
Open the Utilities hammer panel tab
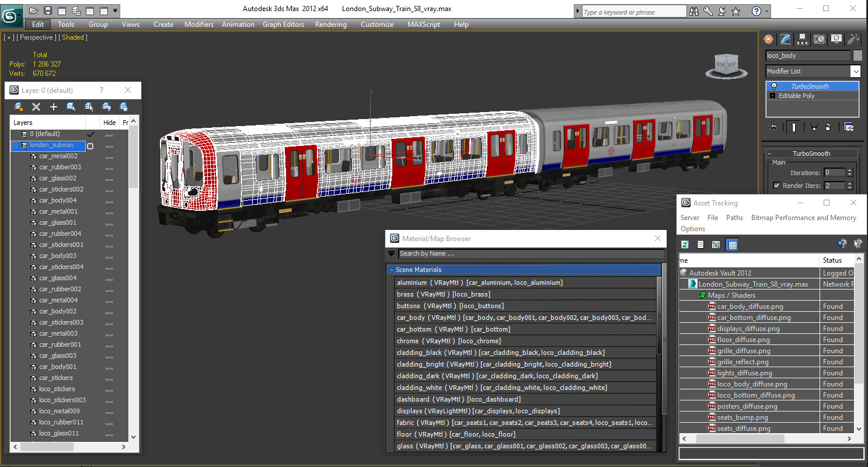click(853, 39)
